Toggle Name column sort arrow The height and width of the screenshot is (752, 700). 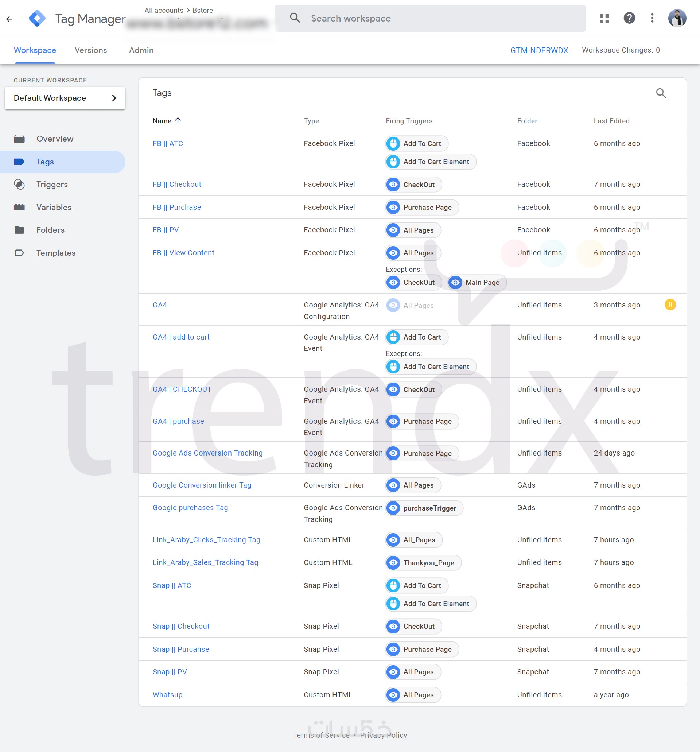pyautogui.click(x=178, y=121)
